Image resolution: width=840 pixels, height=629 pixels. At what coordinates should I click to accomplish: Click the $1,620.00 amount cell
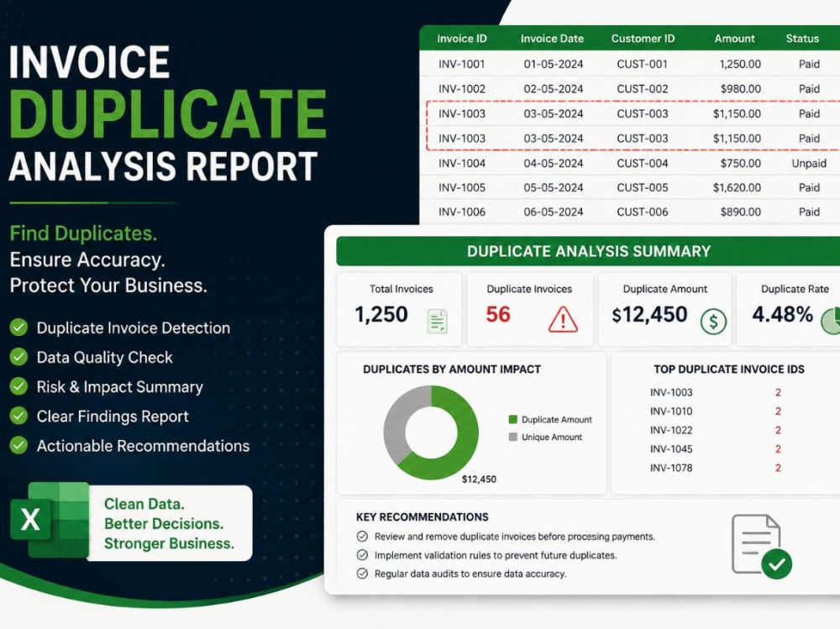[737, 187]
